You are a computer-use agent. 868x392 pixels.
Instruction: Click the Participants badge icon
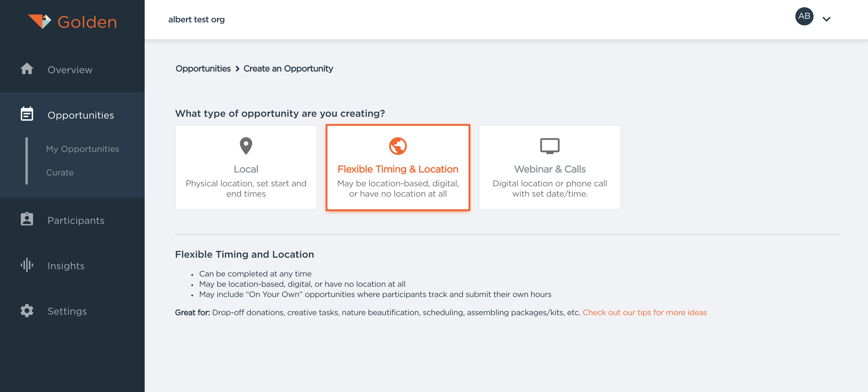(27, 219)
